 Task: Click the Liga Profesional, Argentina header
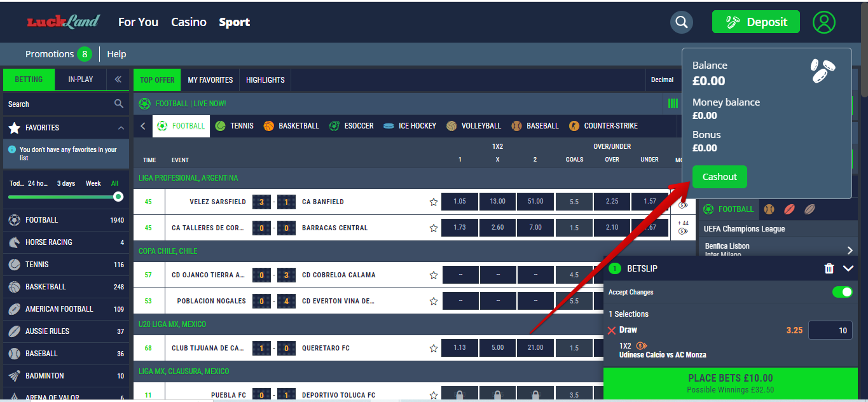point(188,178)
